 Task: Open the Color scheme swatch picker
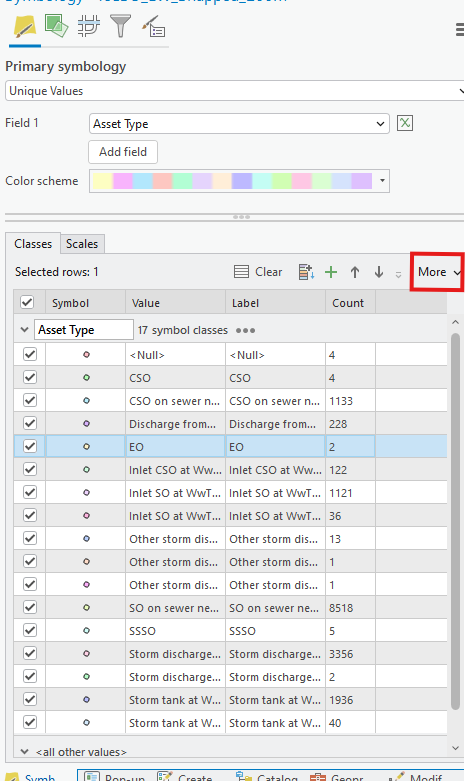click(x=239, y=181)
